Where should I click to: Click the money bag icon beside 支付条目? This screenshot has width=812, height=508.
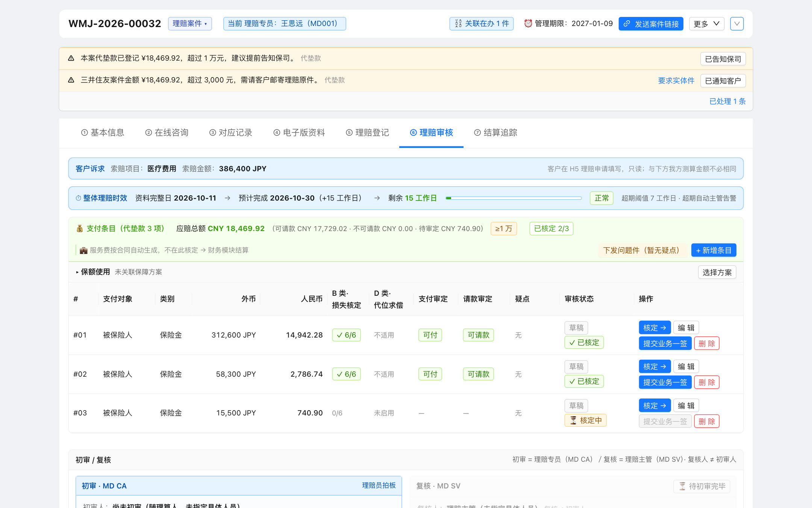(x=80, y=229)
